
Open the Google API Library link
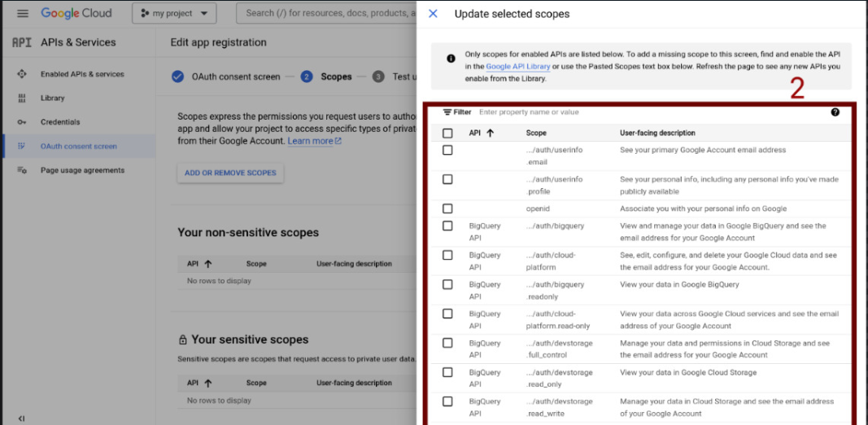(518, 67)
